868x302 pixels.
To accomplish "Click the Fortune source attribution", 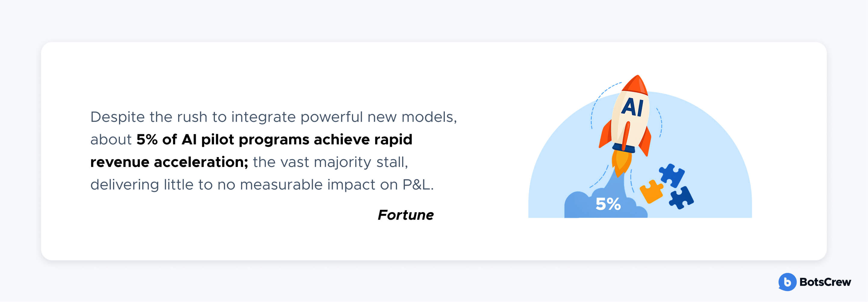I will click(x=405, y=215).
